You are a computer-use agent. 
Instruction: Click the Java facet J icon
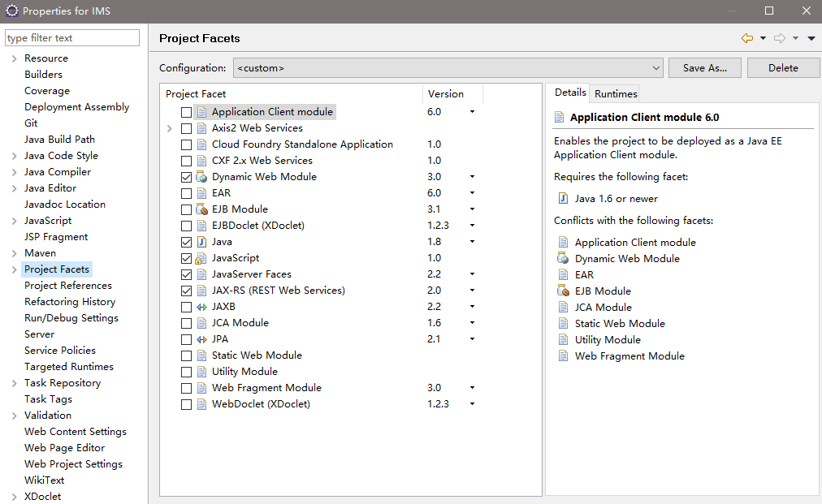[x=201, y=242]
